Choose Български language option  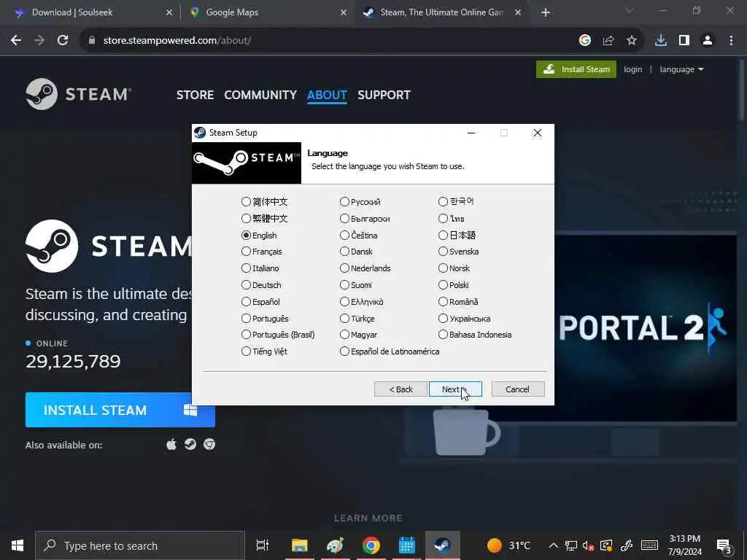tap(344, 219)
